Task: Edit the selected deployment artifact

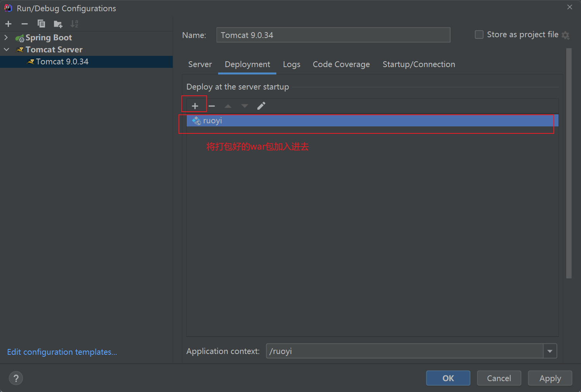Action: point(261,106)
